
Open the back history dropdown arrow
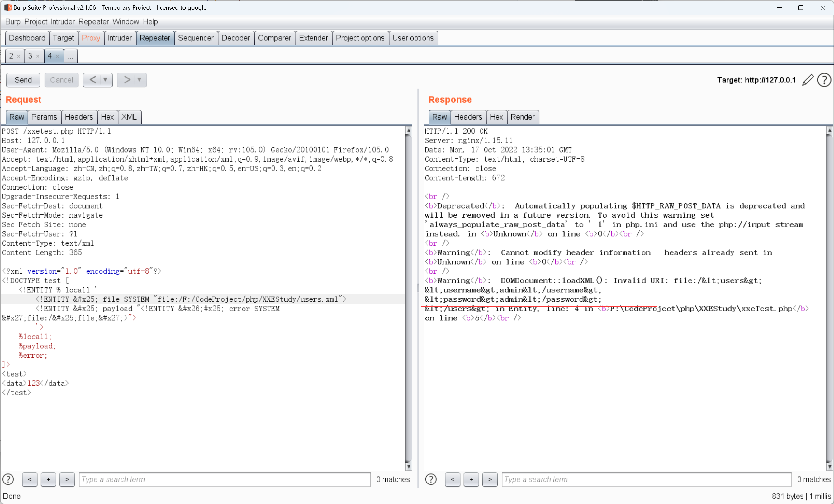105,80
